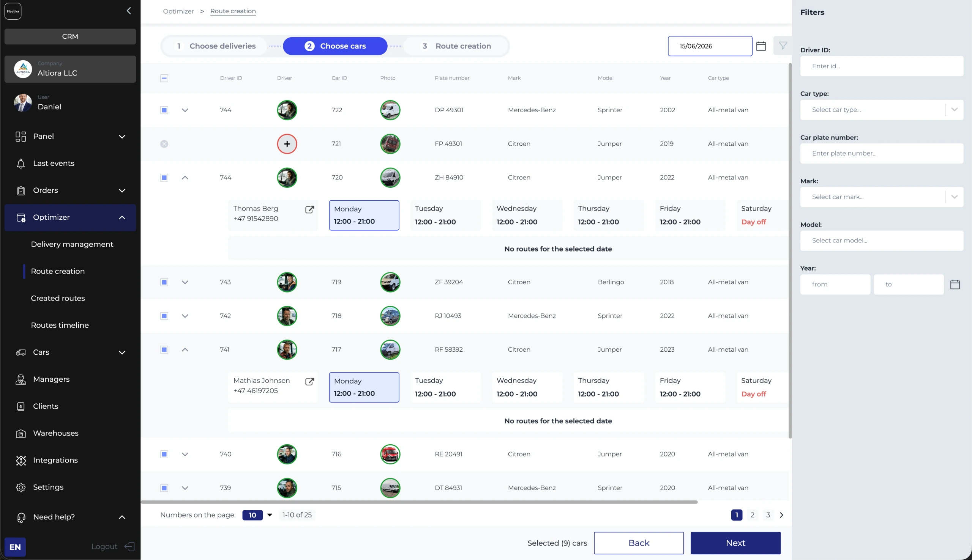972x560 pixels.
Task: Uncheck the row for car 720
Action: [164, 178]
